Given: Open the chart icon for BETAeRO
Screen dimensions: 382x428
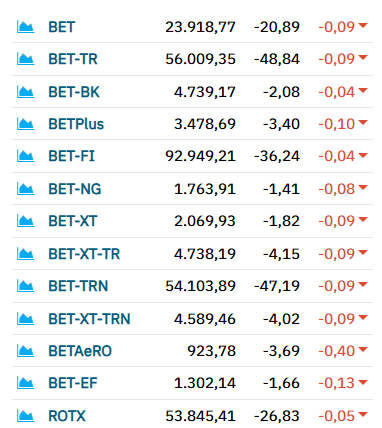Looking at the screenshot, I should [x=25, y=351].
